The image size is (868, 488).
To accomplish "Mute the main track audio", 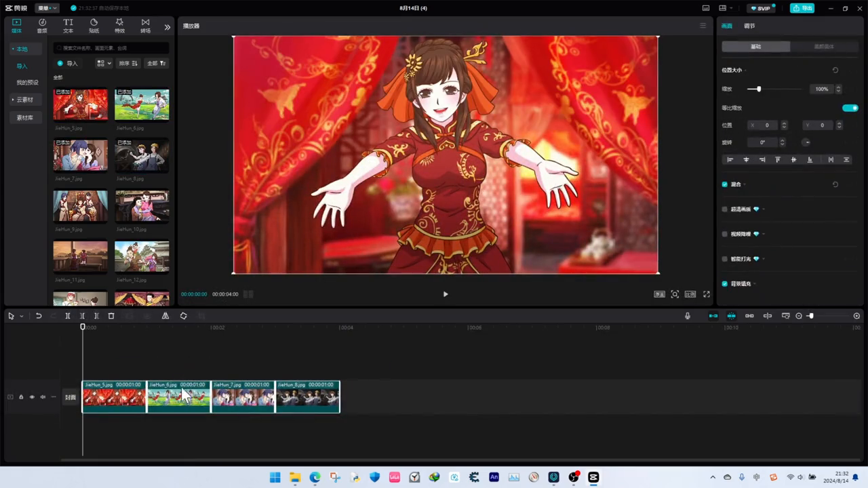I will tap(43, 397).
